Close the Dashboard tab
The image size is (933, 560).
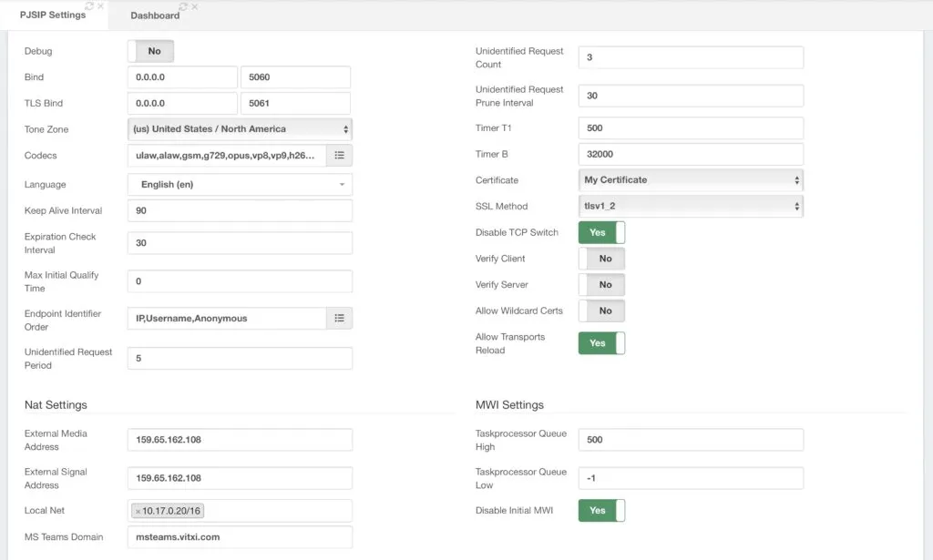[x=195, y=6]
